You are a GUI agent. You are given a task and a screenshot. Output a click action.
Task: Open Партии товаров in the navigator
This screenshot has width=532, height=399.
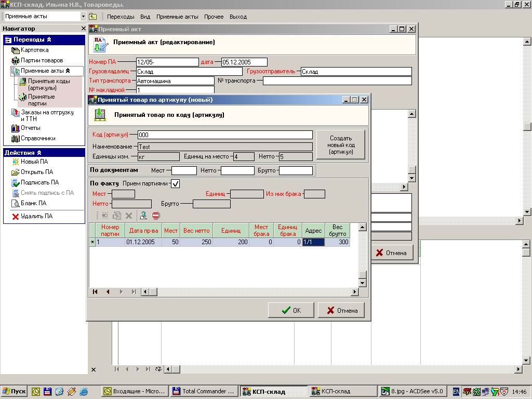click(37, 60)
